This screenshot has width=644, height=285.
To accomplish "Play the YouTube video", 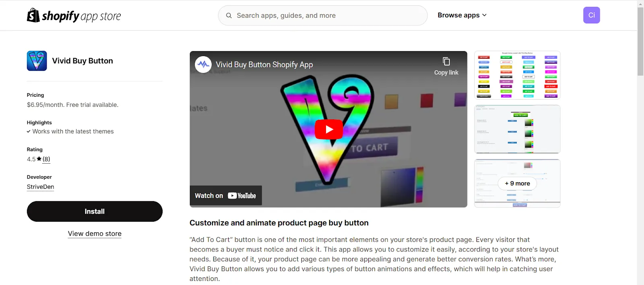I will (329, 129).
